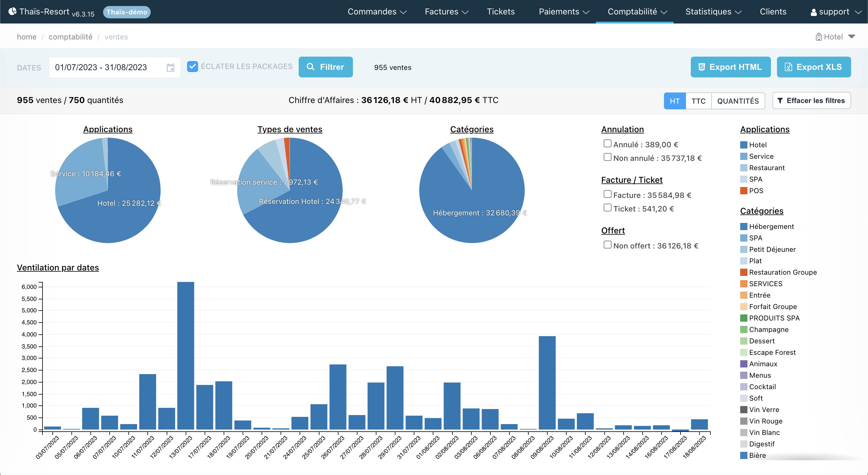Enable the Ticket filter checkbox

[x=607, y=208]
